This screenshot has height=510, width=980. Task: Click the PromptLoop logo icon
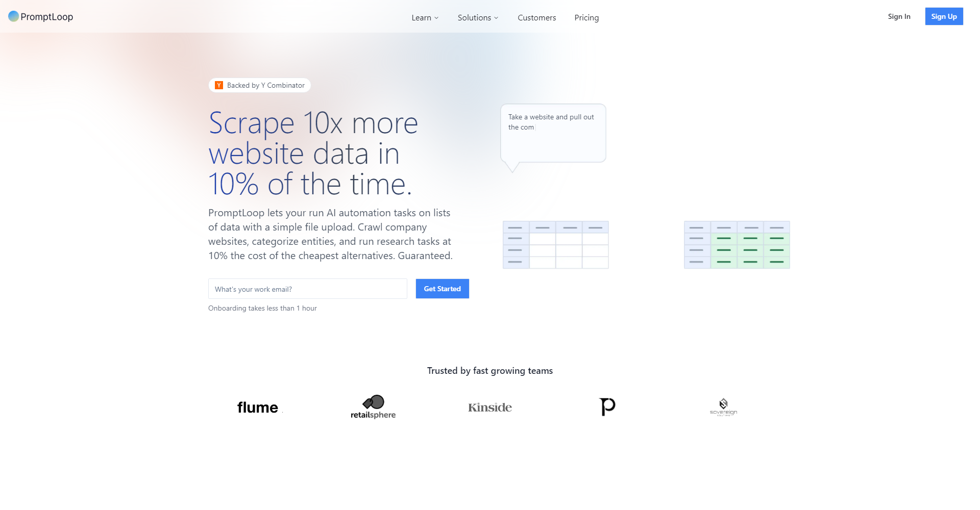[x=12, y=16]
